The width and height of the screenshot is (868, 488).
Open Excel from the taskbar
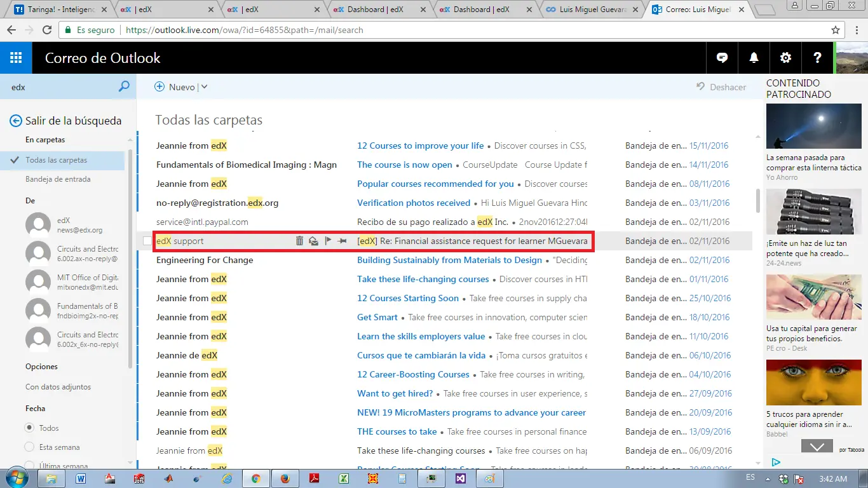point(343,478)
